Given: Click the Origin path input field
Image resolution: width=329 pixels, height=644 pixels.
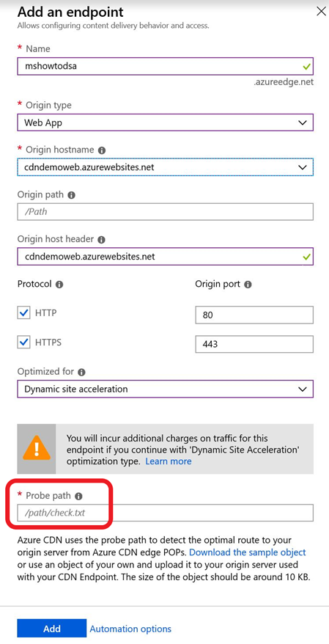Looking at the screenshot, I should pyautogui.click(x=166, y=212).
